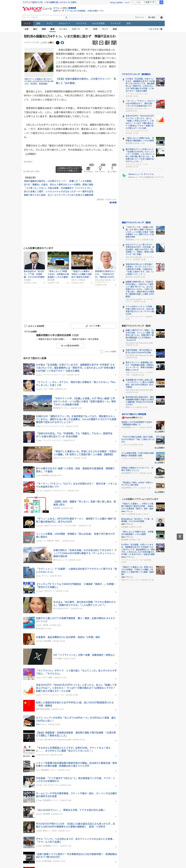Open the search suggestion dropdown in header
Viewport: 186px width, 868px height.
(x=151, y=2)
